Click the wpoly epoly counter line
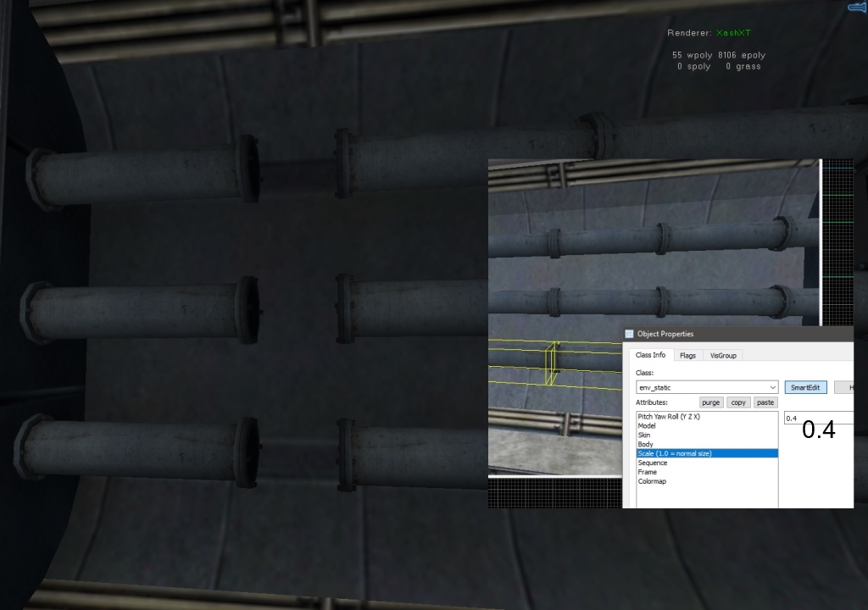This screenshot has width=868, height=610. pyautogui.click(x=719, y=55)
